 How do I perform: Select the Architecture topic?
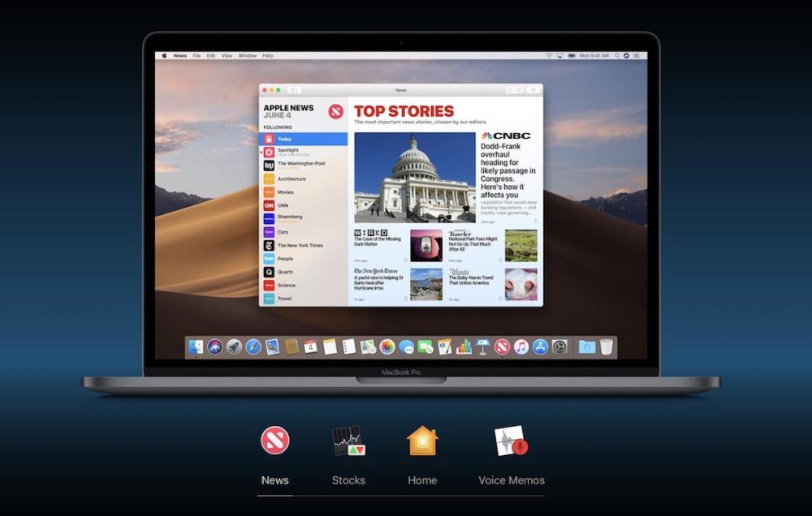304,178
